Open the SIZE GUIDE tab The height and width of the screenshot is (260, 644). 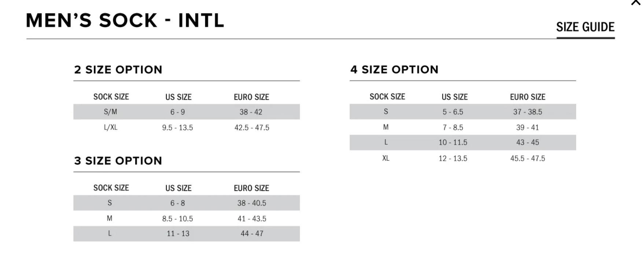click(x=585, y=27)
